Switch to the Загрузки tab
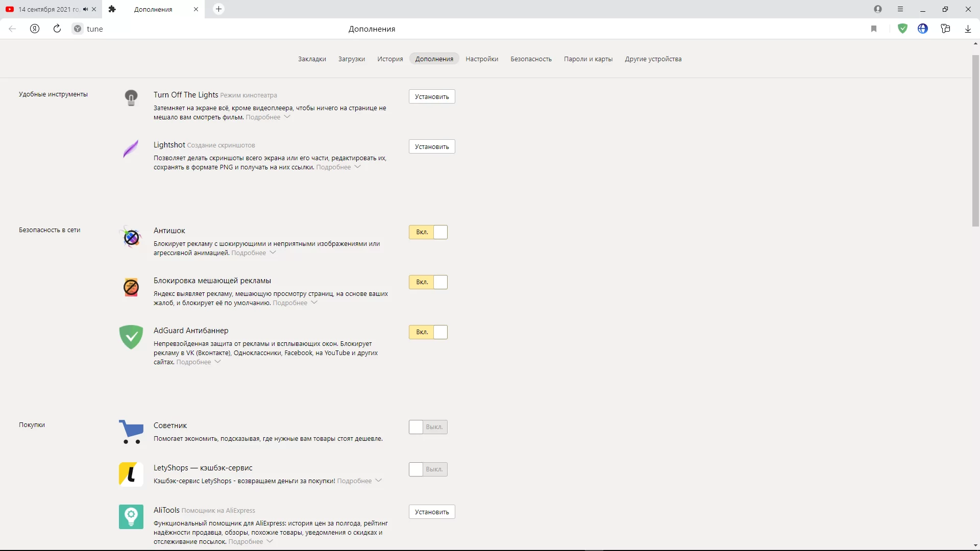This screenshot has width=980, height=551. coord(352,59)
